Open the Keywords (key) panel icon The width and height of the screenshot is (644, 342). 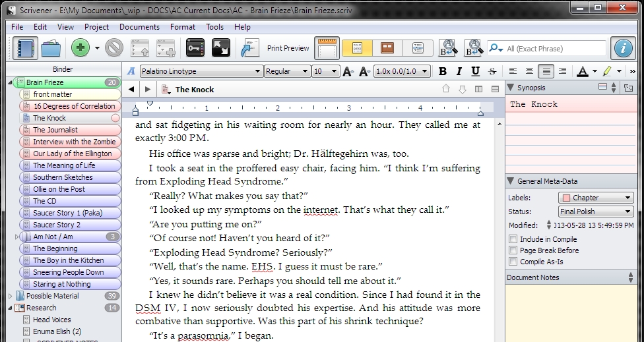coord(195,48)
